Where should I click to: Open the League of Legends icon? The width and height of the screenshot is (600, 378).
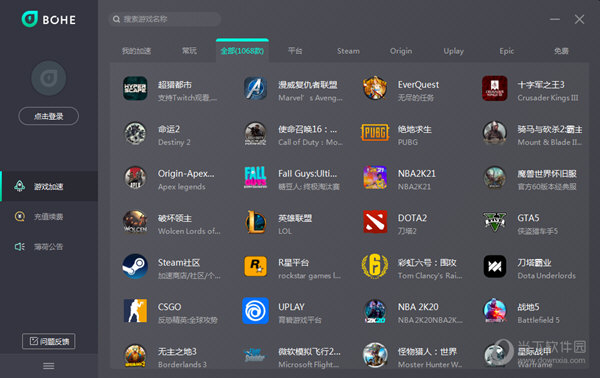255,222
